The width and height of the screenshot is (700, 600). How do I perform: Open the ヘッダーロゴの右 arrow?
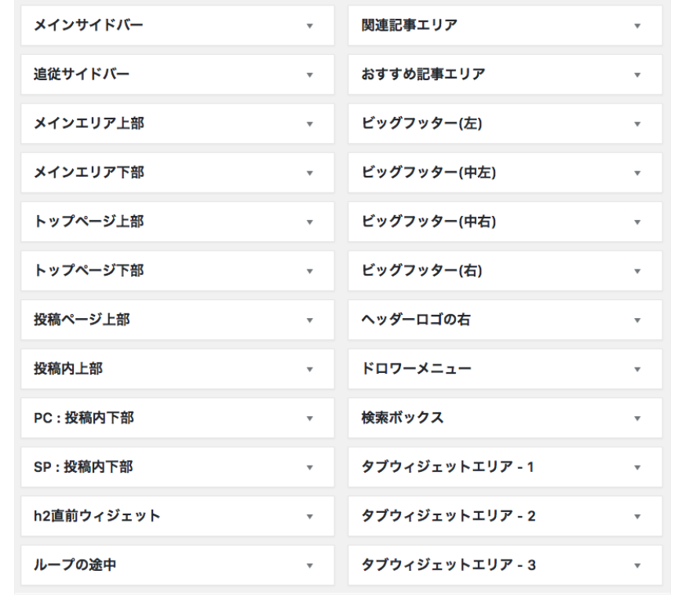(637, 320)
